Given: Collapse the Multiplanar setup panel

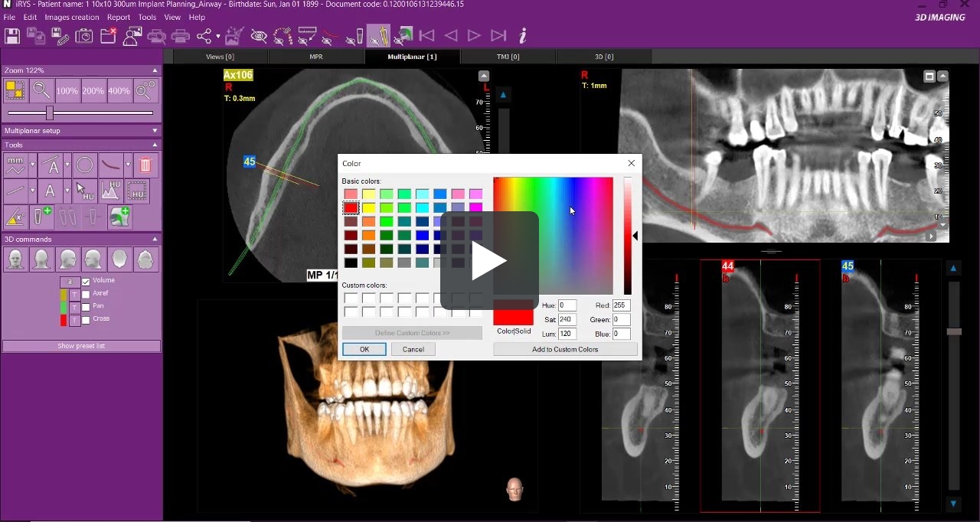Looking at the screenshot, I should click(x=155, y=130).
